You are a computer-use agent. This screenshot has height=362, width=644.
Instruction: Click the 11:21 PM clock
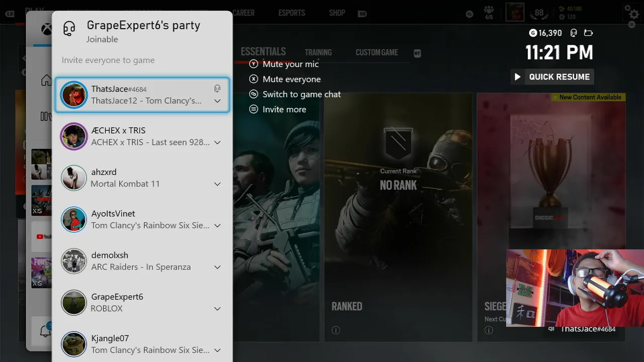(559, 53)
